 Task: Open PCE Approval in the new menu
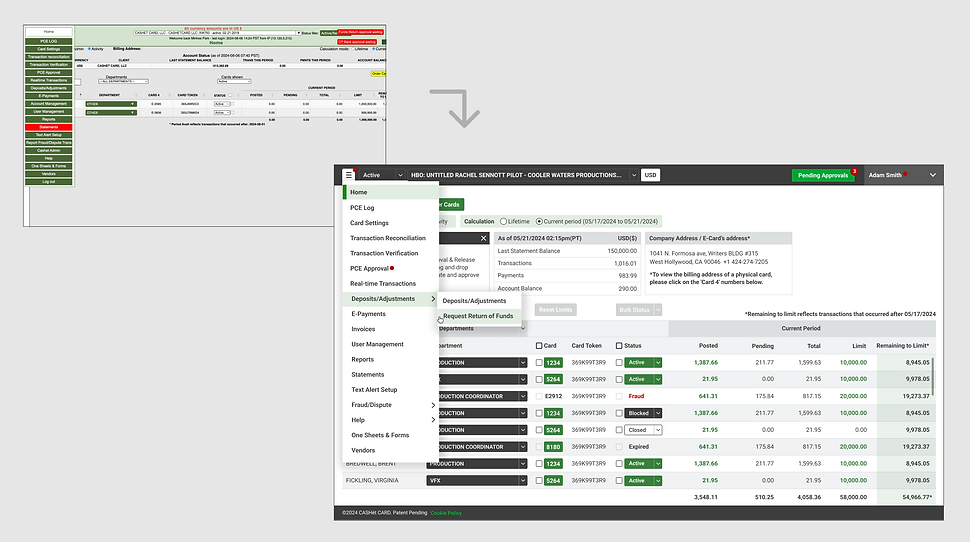[x=369, y=269]
